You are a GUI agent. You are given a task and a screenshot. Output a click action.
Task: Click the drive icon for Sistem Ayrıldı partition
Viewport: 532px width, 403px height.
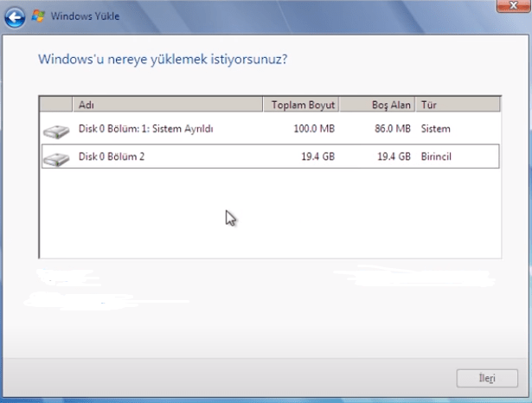tap(56, 131)
